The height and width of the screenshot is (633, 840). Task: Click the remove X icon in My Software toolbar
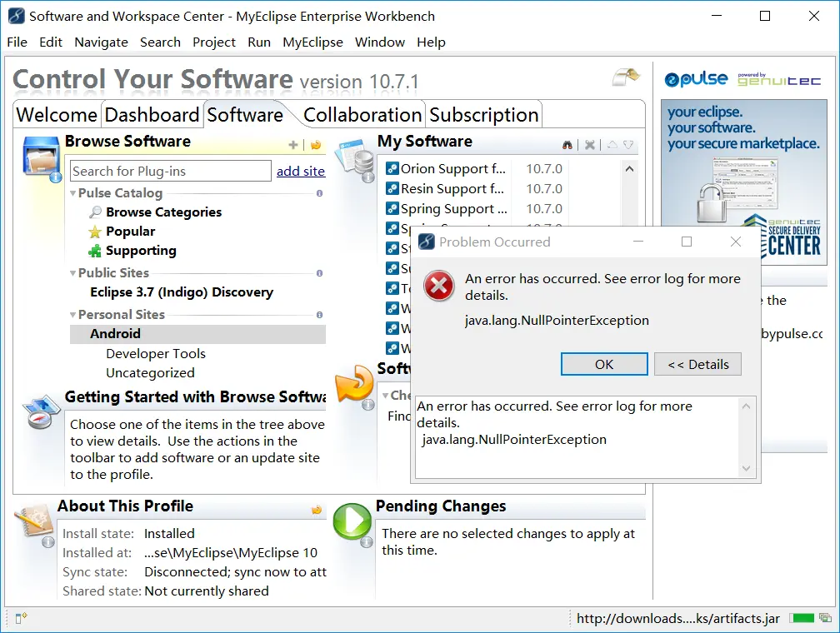[590, 145]
